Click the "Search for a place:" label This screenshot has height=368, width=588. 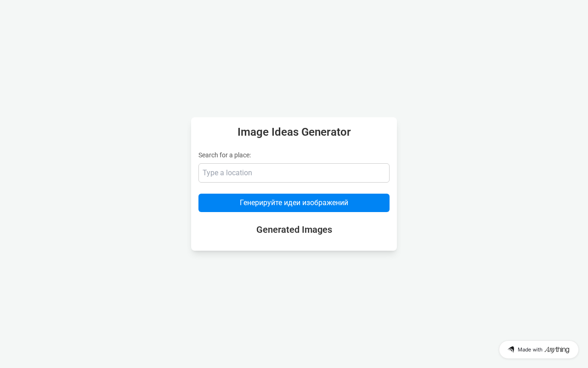(225, 155)
